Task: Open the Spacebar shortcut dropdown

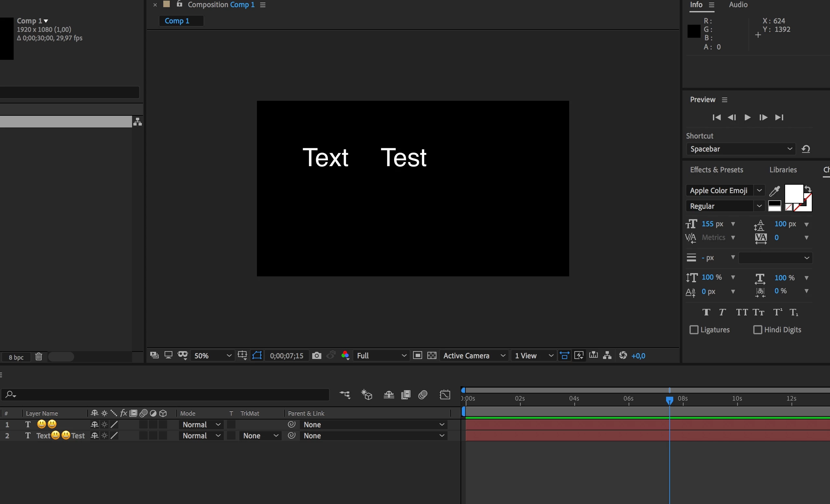Action: pyautogui.click(x=740, y=149)
